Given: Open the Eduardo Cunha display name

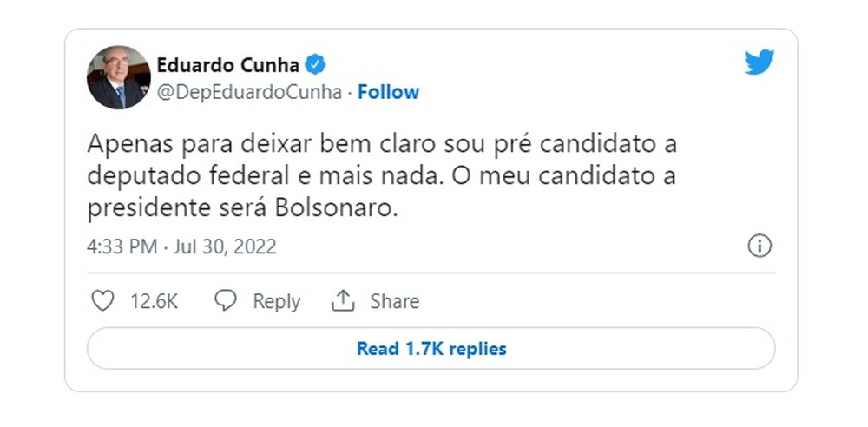Looking at the screenshot, I should 228,64.
